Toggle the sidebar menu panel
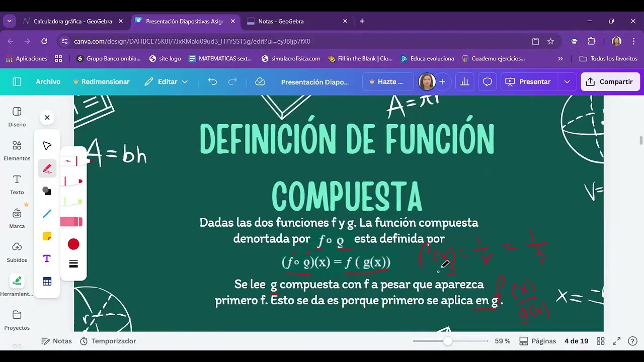Screen dimensions: 644x362 point(17,81)
